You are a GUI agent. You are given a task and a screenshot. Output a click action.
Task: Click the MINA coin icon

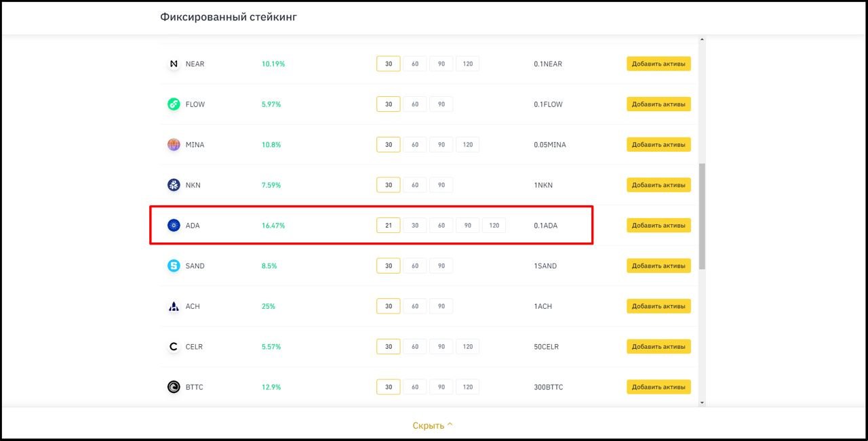pos(174,145)
